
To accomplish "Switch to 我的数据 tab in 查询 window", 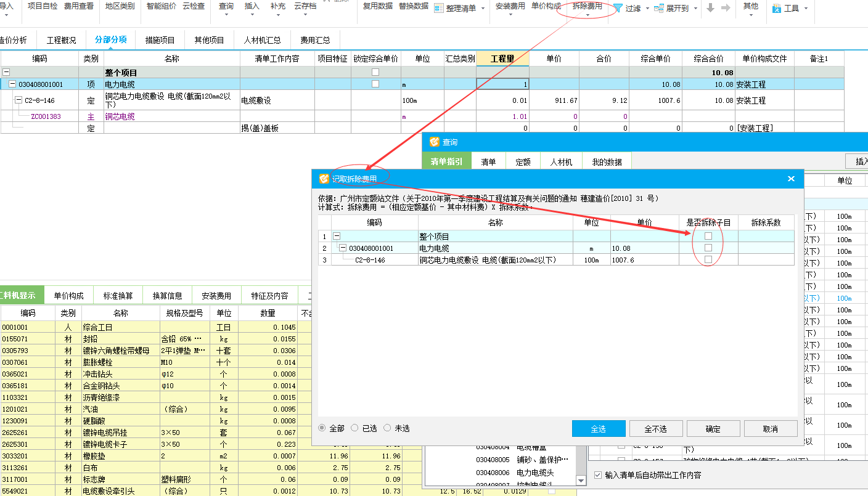I will click(607, 162).
